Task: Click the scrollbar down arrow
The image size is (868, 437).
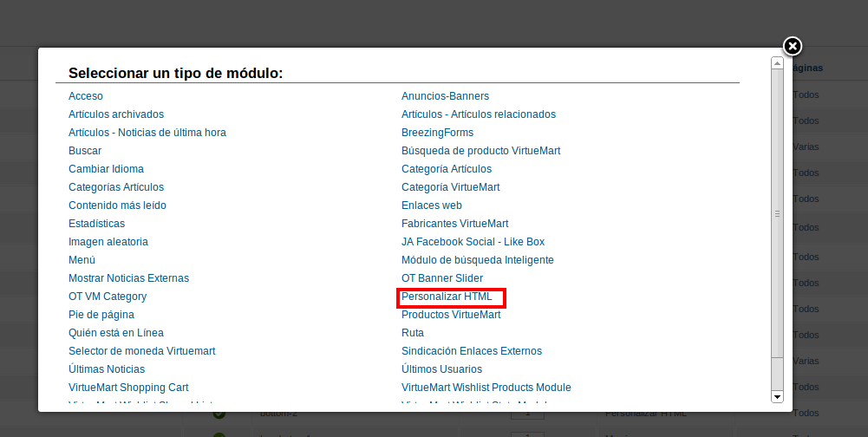Action: pyautogui.click(x=777, y=396)
